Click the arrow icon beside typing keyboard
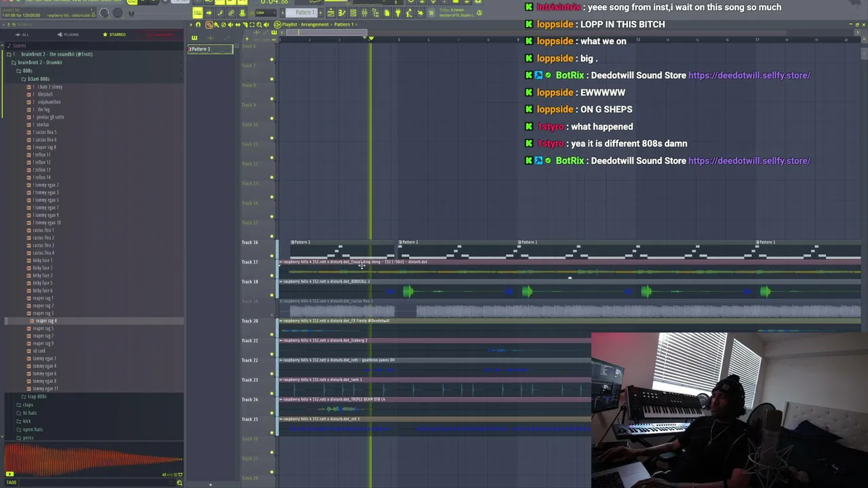This screenshot has width=868, height=488. click(209, 12)
